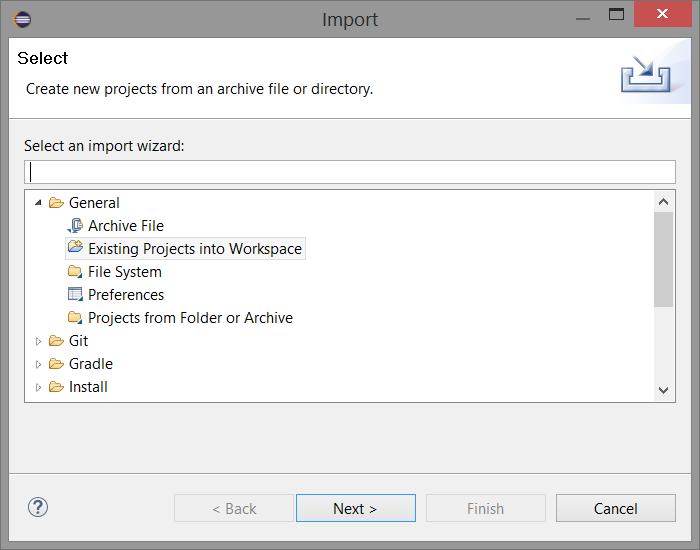Click the Projects from Folder or Archive icon
This screenshot has width=700, height=550.
(x=75, y=317)
